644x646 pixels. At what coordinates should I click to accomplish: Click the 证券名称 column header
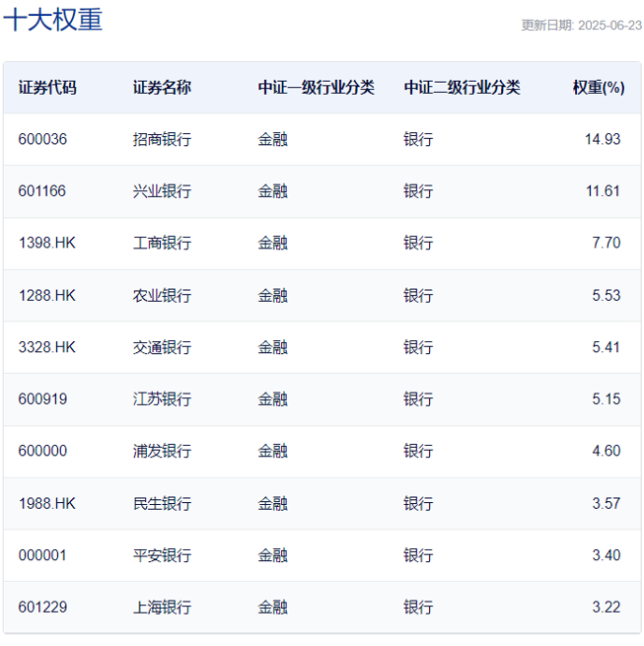pos(162,88)
